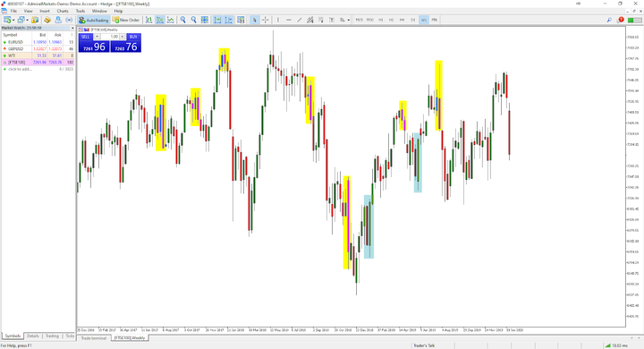This screenshot has height=349, width=644.
Task: Decrease lot volume with down arrow
Action: click(97, 37)
